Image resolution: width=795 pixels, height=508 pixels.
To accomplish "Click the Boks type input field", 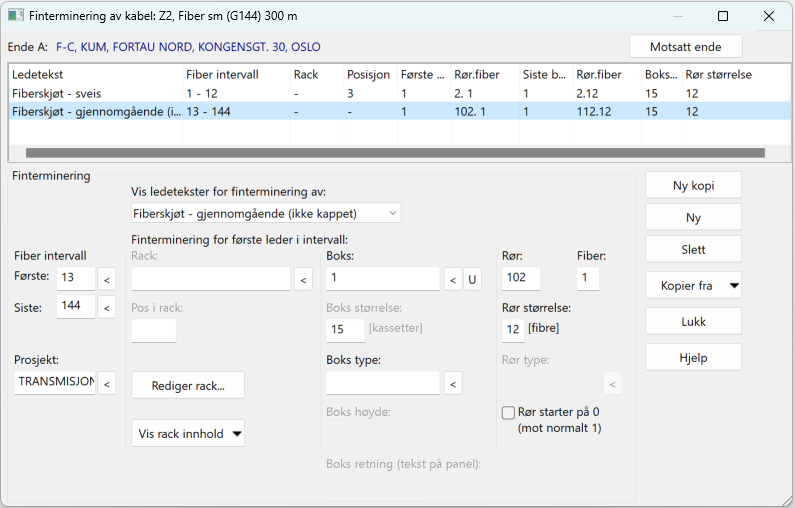I will click(x=383, y=383).
